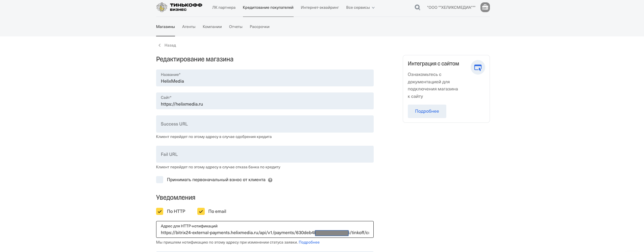Uncheck the "По email" notification checkbox
644x252 pixels.
coord(201,212)
